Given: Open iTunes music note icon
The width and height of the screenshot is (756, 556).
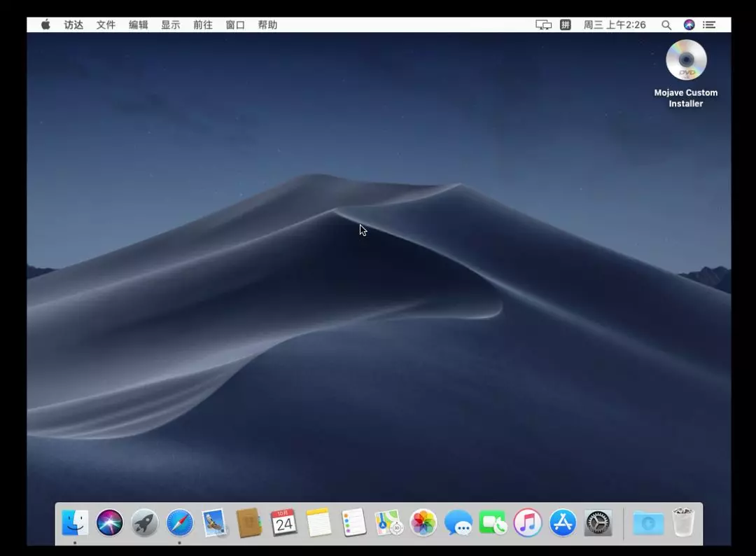Looking at the screenshot, I should pyautogui.click(x=528, y=522).
